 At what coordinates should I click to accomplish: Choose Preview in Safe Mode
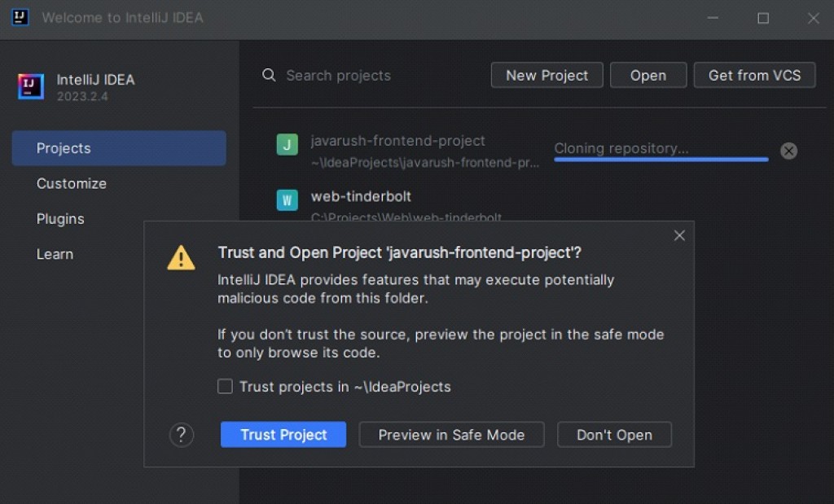tap(451, 435)
